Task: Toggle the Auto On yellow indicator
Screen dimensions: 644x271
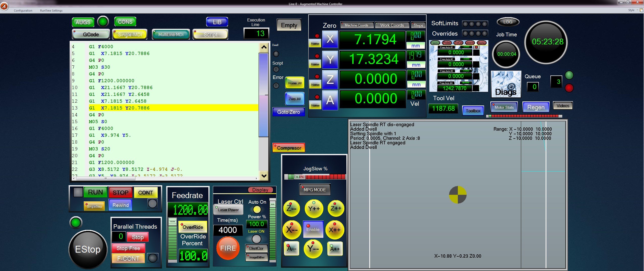Action: [257, 209]
